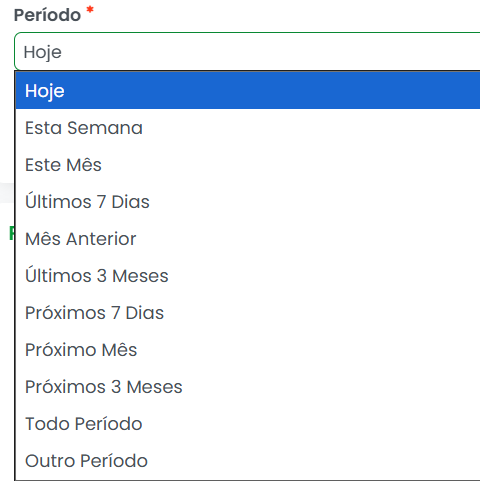Set period filter to previous month
This screenshot has height=496, width=480.
point(248,239)
